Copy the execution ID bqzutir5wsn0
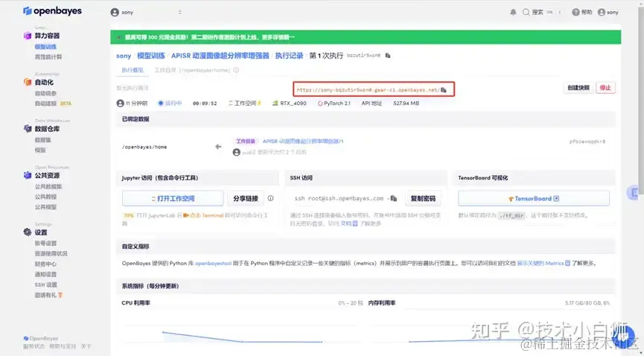The width and height of the screenshot is (644, 356). tap(388, 56)
